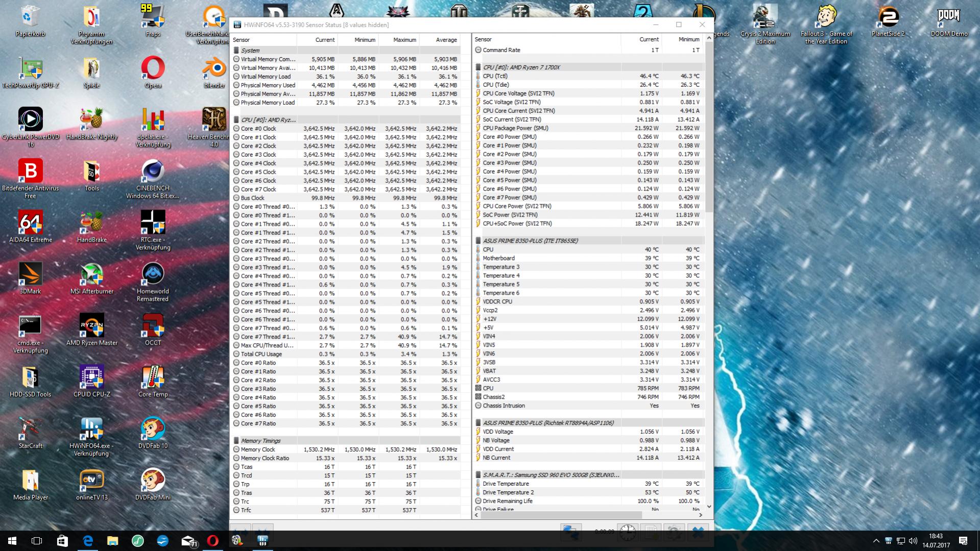
Task: Launch onlineTV 13
Action: click(91, 485)
